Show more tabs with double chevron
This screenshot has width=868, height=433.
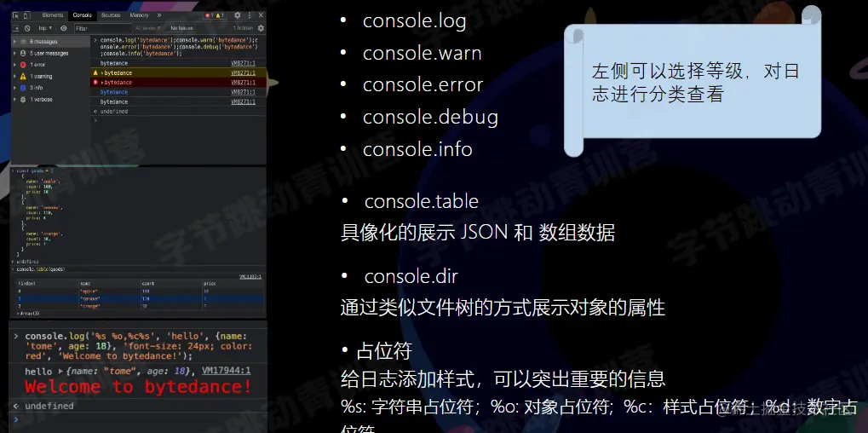pos(159,15)
